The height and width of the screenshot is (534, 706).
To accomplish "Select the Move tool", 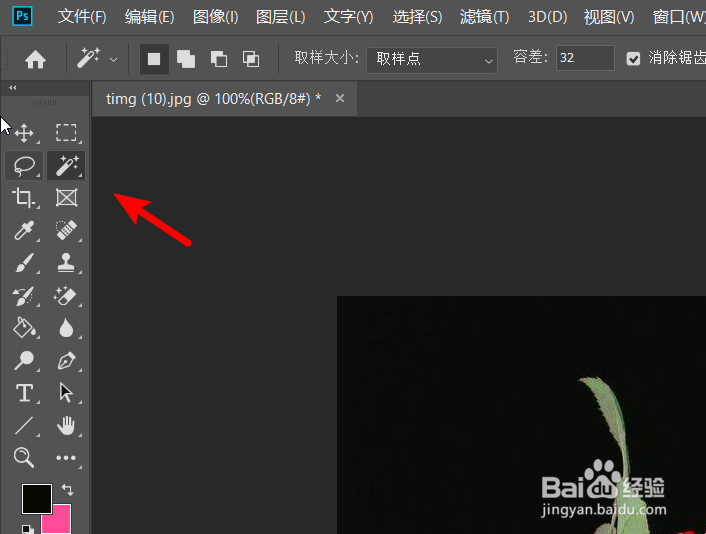I will point(24,133).
